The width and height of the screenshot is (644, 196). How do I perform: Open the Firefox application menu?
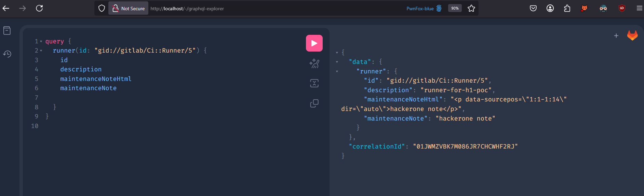639,8
